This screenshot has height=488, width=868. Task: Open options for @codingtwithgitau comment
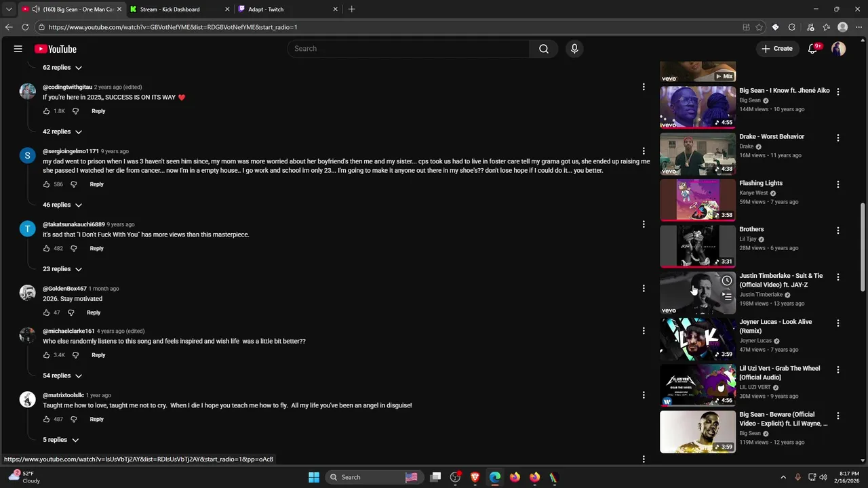coord(644,87)
